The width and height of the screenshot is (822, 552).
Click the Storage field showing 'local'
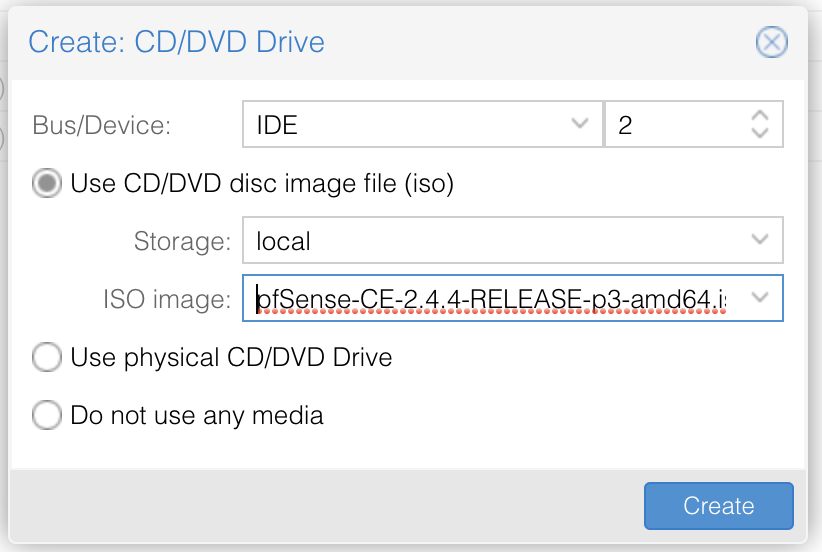pyautogui.click(x=490, y=241)
